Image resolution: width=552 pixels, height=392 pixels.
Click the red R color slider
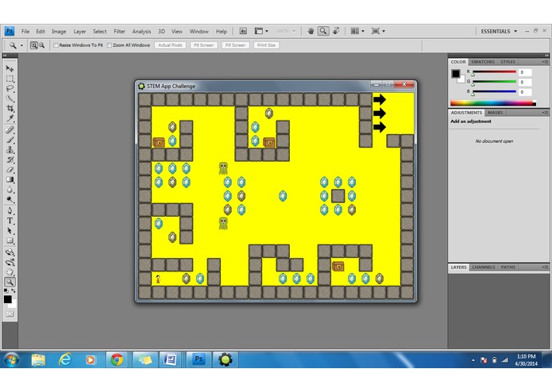(494, 71)
